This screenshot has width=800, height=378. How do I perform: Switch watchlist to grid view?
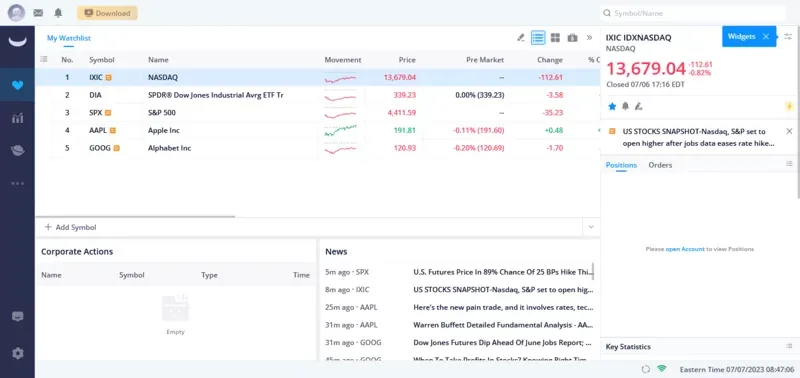[x=555, y=38]
